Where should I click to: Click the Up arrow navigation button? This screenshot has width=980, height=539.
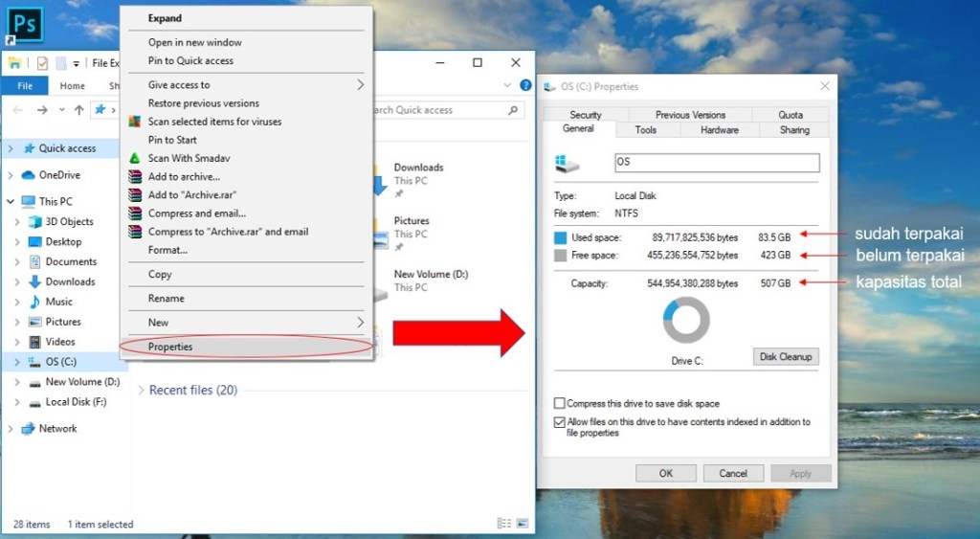tap(78, 110)
